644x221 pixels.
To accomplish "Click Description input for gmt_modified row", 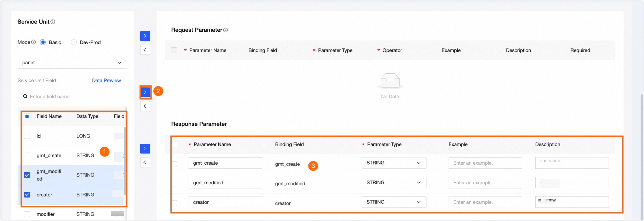I will (x=572, y=183).
